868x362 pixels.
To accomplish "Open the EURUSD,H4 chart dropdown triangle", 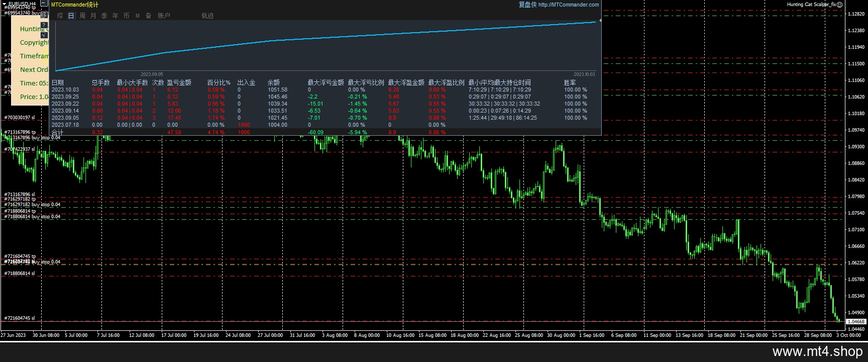I will click(x=5, y=4).
